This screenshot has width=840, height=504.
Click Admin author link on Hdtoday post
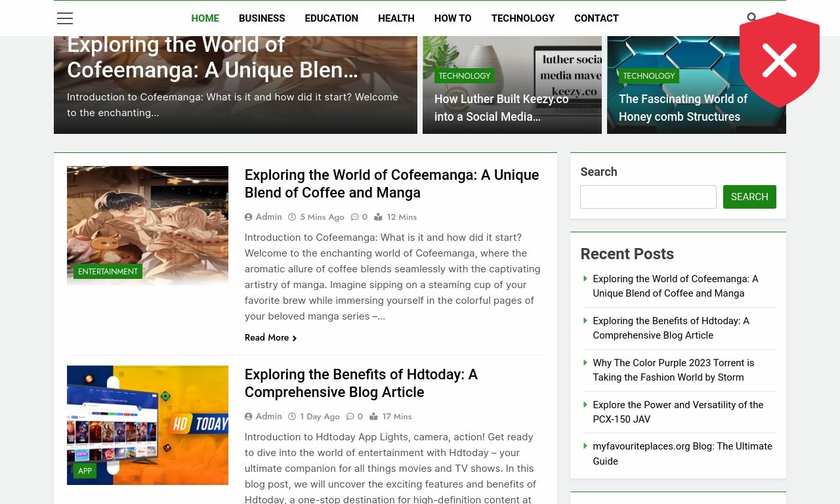(x=268, y=417)
